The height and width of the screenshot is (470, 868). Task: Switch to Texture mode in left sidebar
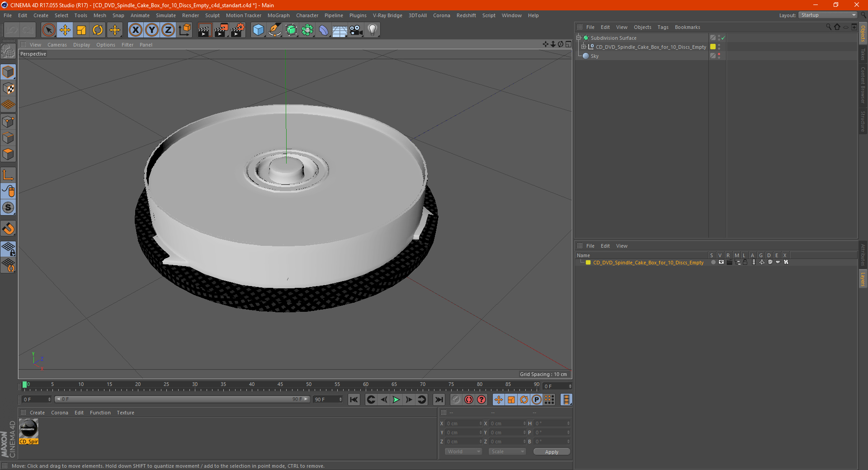point(8,89)
